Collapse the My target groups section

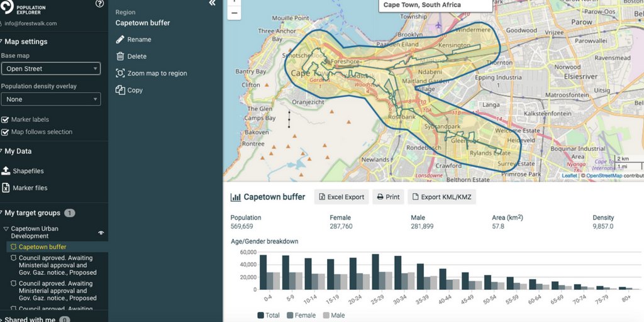[x=1, y=213]
